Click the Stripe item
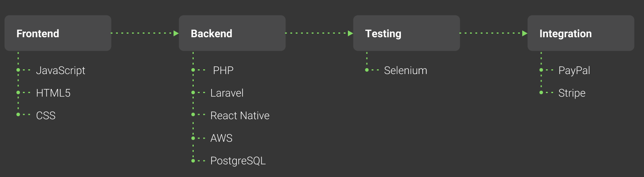 [x=572, y=93]
